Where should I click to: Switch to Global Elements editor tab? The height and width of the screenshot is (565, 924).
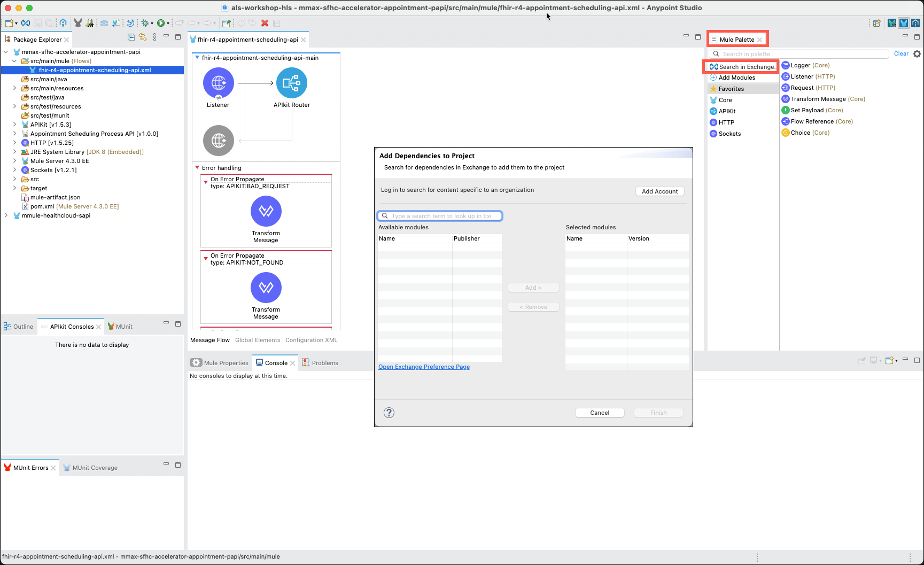coord(258,340)
